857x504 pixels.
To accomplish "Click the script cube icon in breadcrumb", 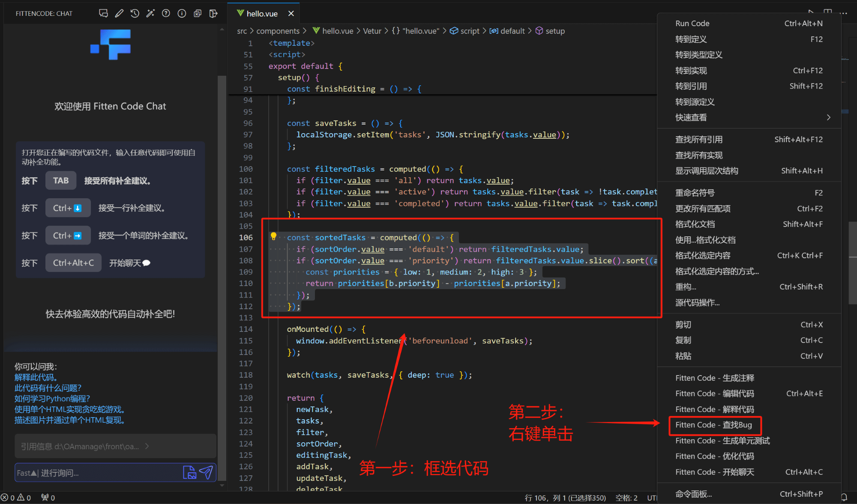I will click(454, 30).
